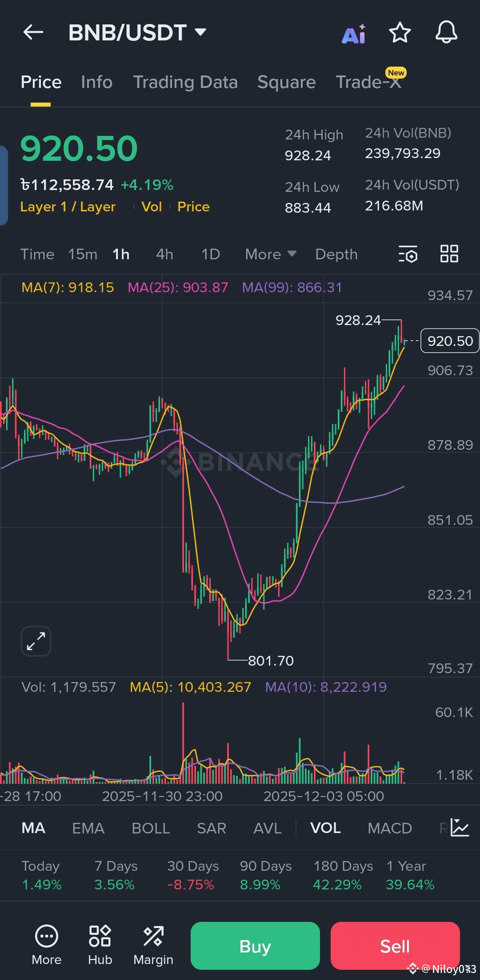This screenshot has height=980, width=480.
Task: Toggle the MACD sub-indicator
Action: click(x=390, y=828)
